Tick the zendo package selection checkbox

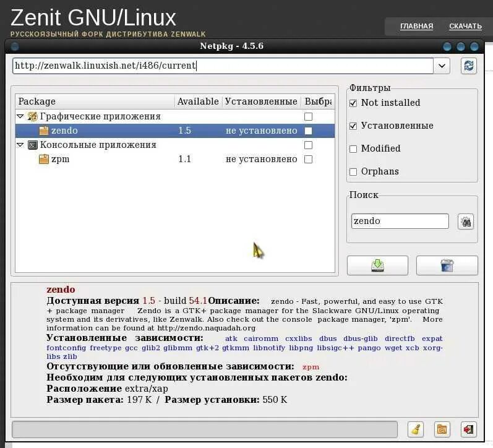[x=309, y=131]
